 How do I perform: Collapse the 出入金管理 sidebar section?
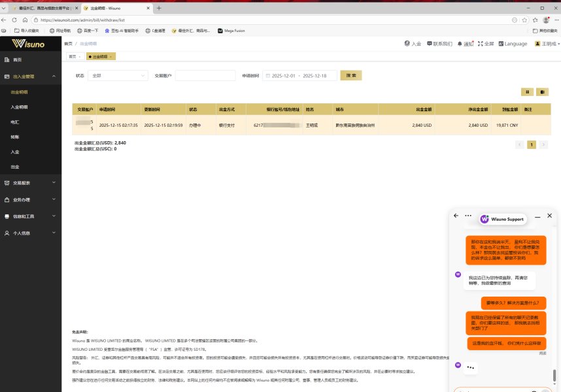(x=31, y=76)
